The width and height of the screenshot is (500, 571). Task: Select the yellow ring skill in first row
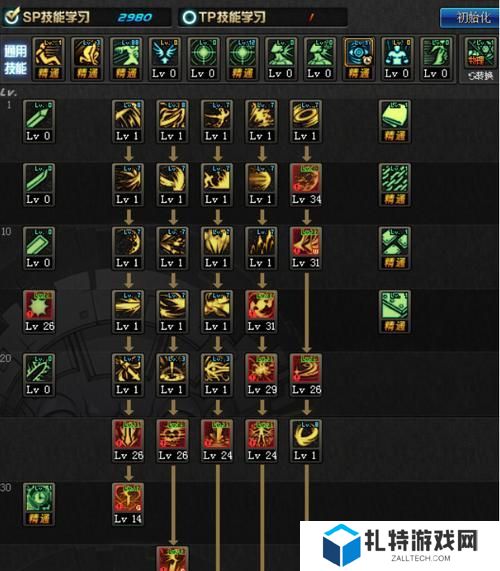tap(306, 121)
